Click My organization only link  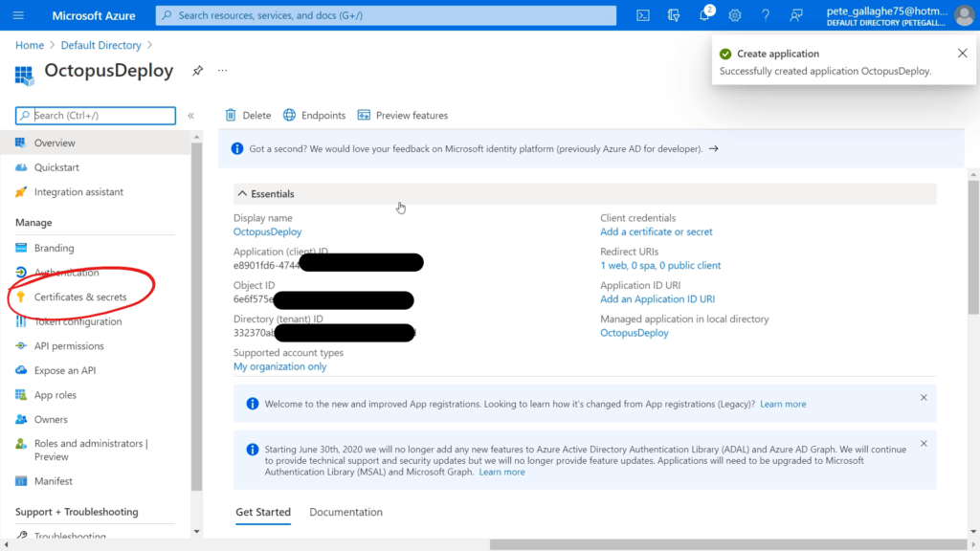[x=280, y=366]
